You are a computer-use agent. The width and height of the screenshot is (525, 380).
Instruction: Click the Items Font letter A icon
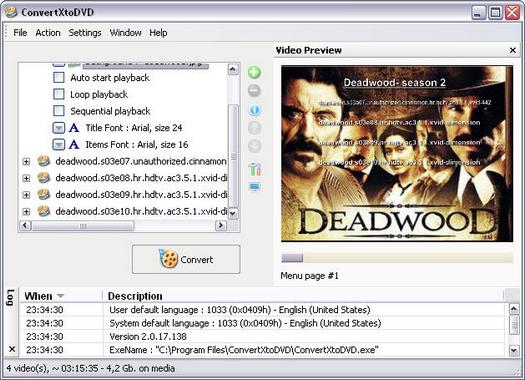click(74, 145)
